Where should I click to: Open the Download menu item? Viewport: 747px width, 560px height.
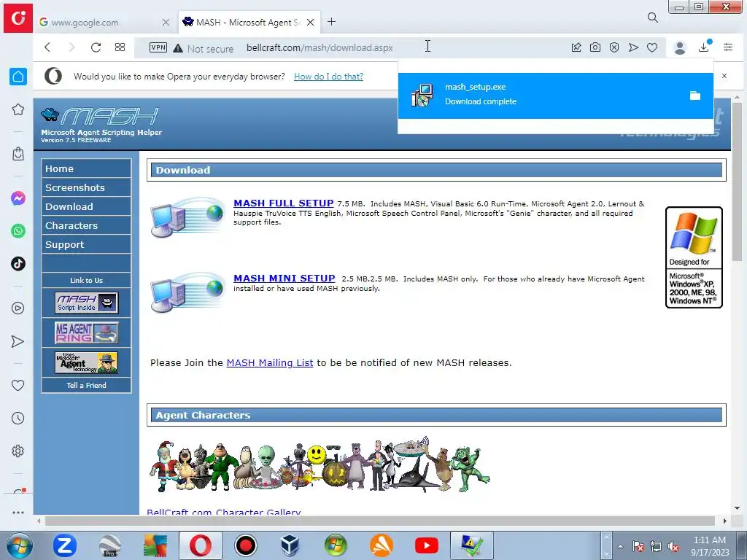86,206
